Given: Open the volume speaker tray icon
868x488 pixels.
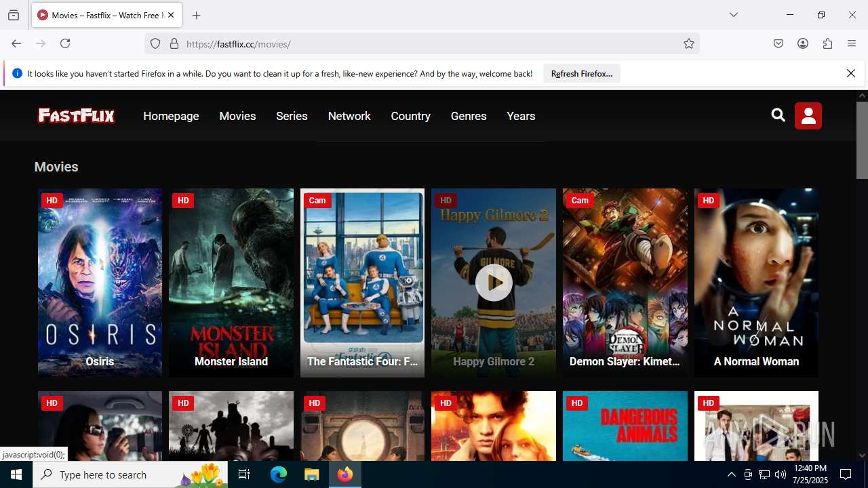Looking at the screenshot, I should tap(781, 474).
